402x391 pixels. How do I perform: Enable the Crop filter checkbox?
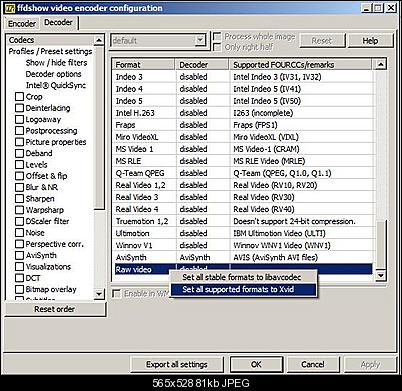(x=19, y=97)
